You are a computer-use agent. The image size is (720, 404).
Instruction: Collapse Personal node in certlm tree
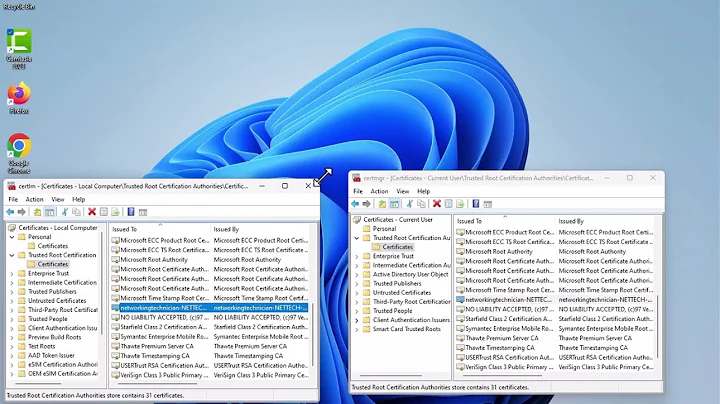click(x=12, y=237)
